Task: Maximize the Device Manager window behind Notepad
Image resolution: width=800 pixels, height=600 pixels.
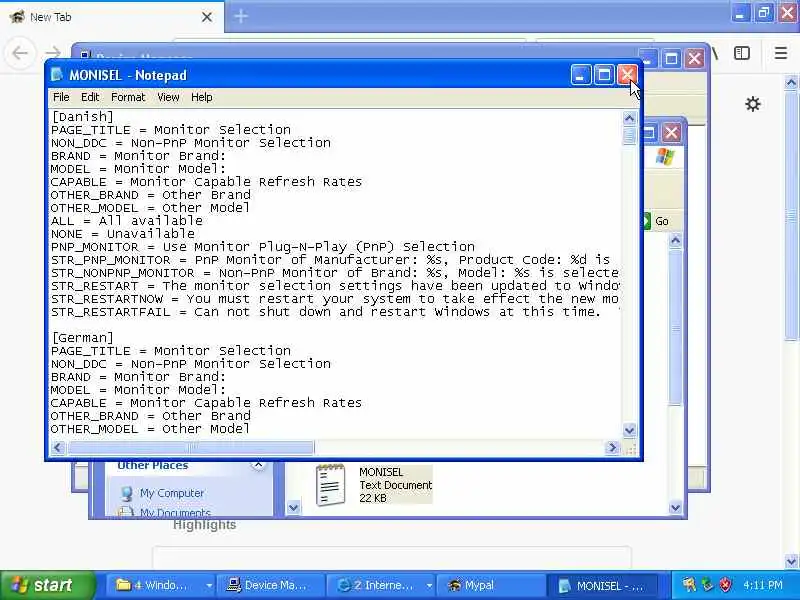Action: coord(671,58)
